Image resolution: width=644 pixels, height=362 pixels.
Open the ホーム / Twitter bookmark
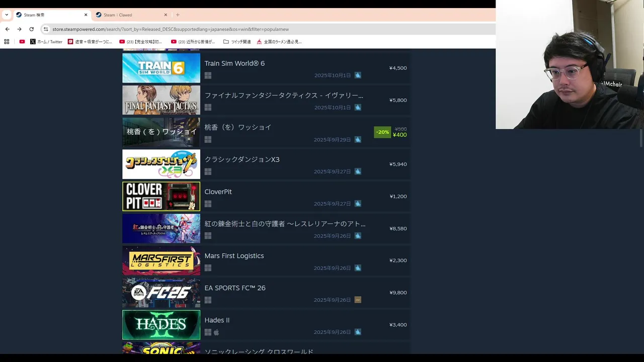pos(46,42)
